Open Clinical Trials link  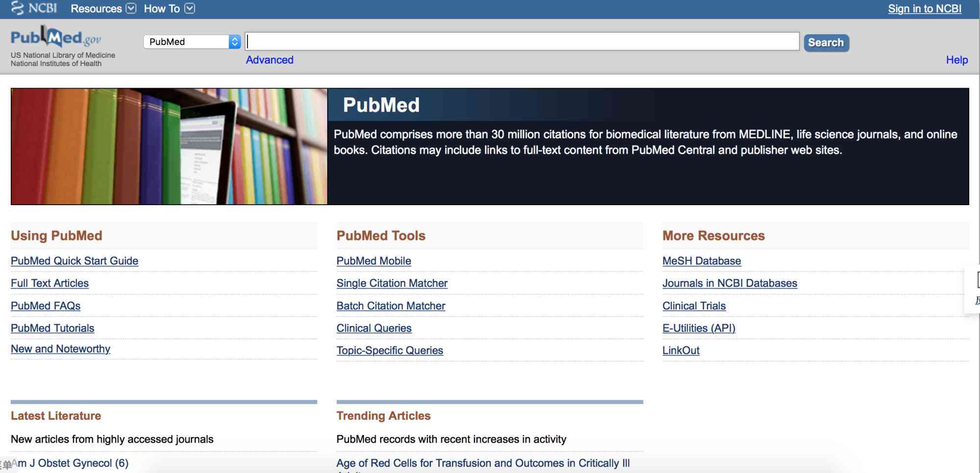point(694,306)
